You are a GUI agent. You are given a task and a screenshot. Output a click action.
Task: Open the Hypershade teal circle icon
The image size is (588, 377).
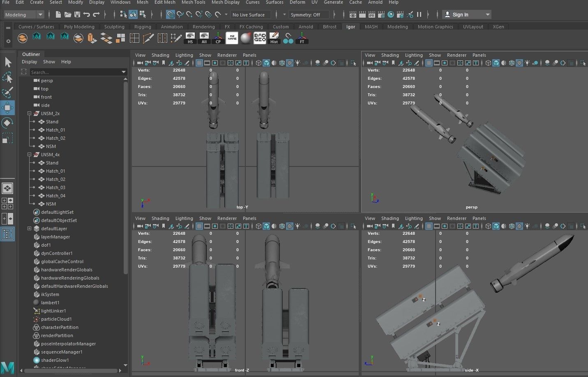(x=391, y=15)
